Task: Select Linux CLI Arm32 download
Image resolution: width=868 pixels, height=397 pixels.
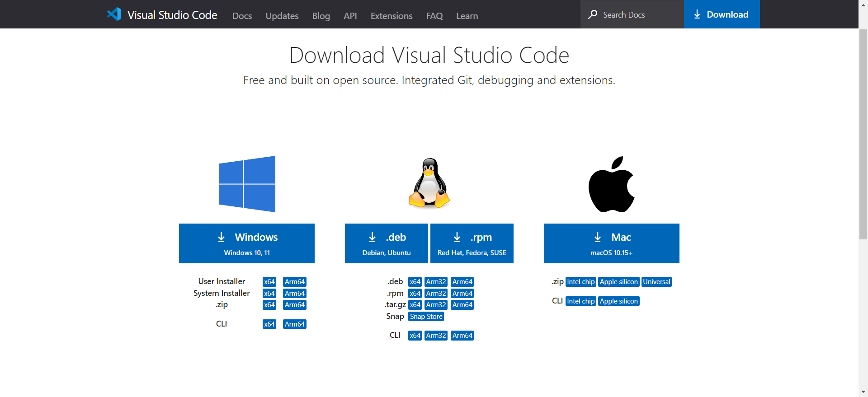Action: 436,336
